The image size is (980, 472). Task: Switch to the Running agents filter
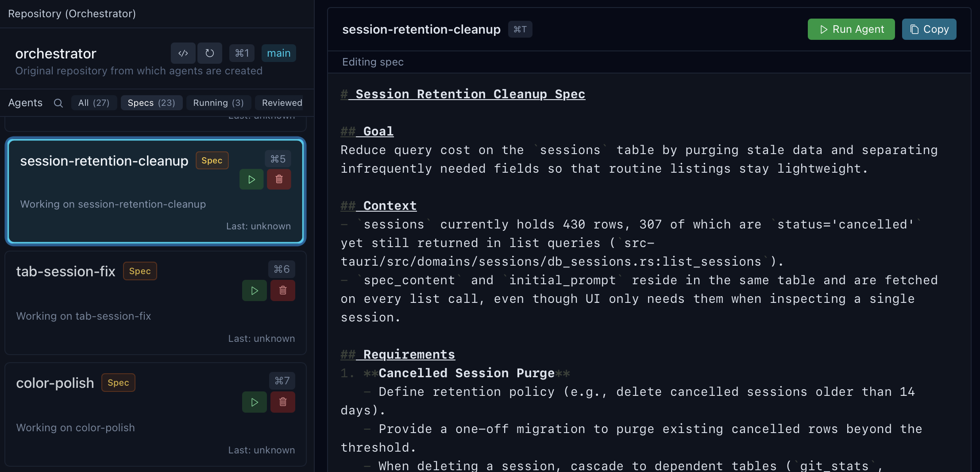(218, 103)
